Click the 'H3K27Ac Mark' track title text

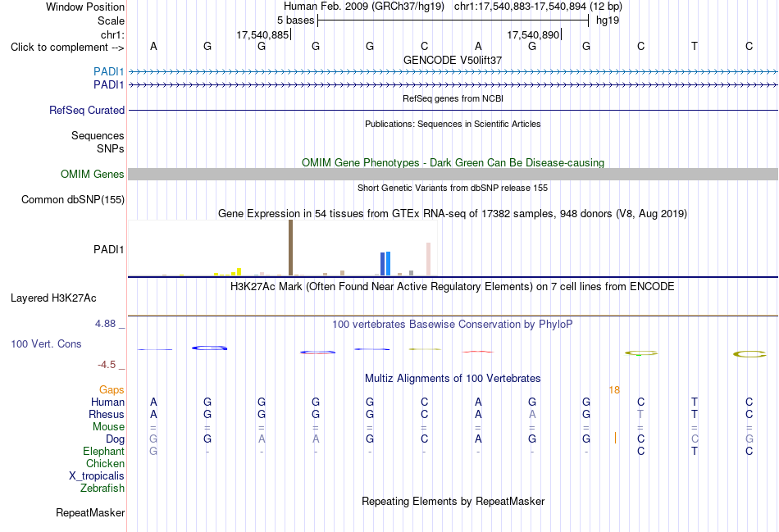coord(453,287)
